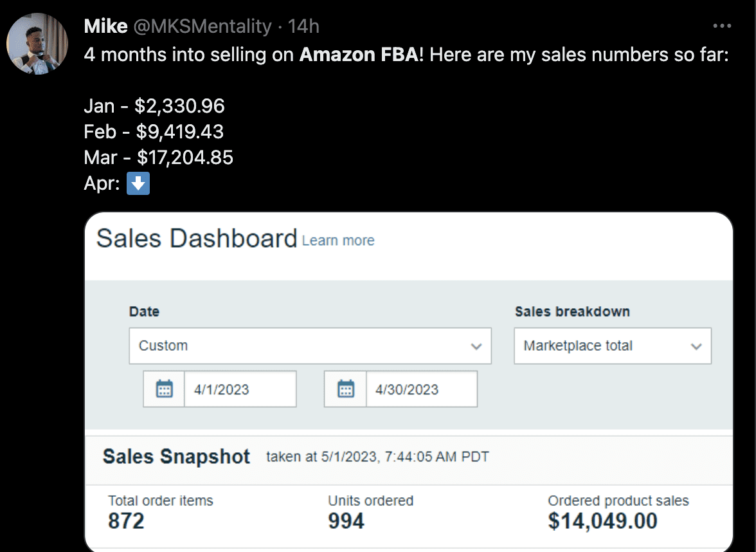Click the Sales Dashboard heading

[197, 239]
